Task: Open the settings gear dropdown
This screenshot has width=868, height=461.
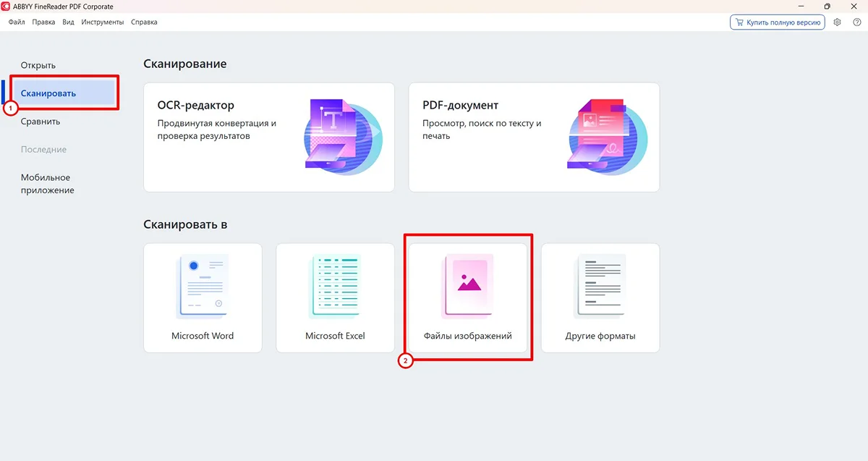Action: [838, 22]
